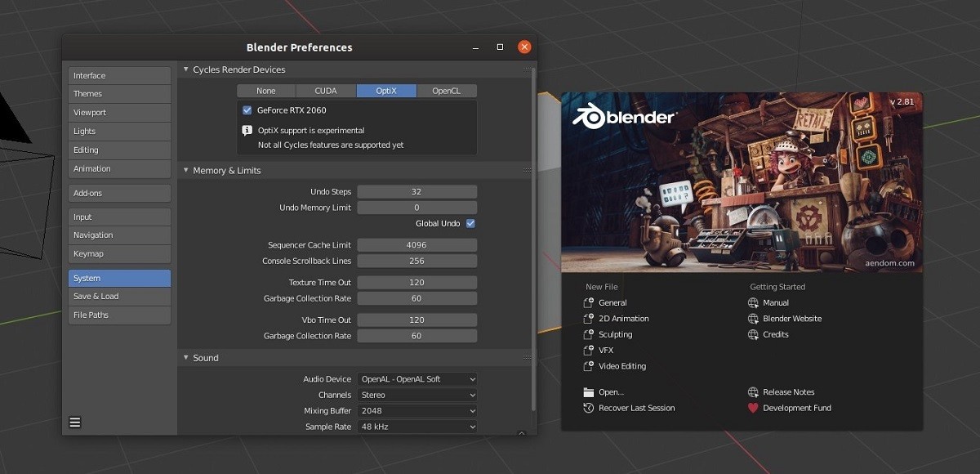Click the Sculpting new file icon
Image resolution: width=980 pixels, height=474 pixels.
589,334
